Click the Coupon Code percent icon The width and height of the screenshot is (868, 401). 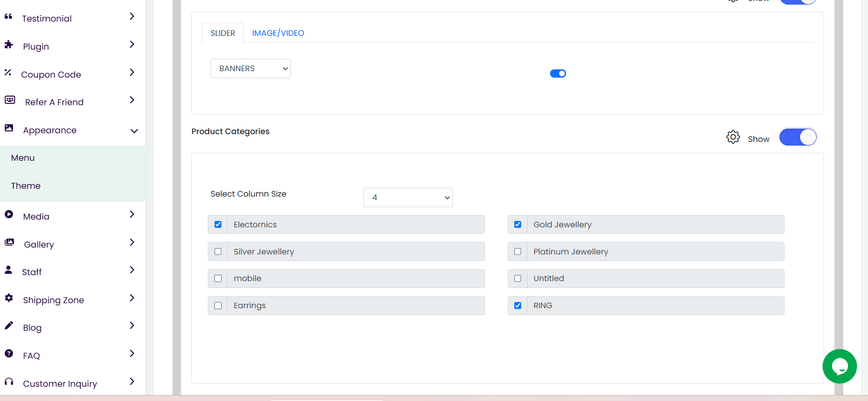tap(8, 72)
